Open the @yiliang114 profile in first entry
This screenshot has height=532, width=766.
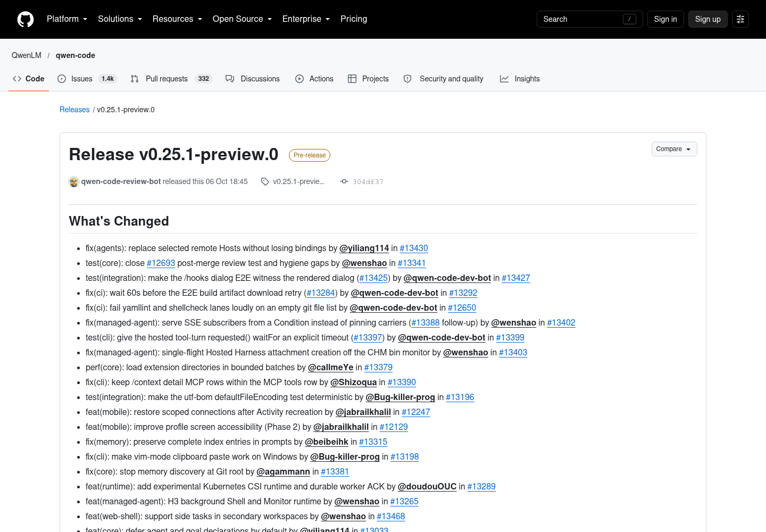[364, 248]
